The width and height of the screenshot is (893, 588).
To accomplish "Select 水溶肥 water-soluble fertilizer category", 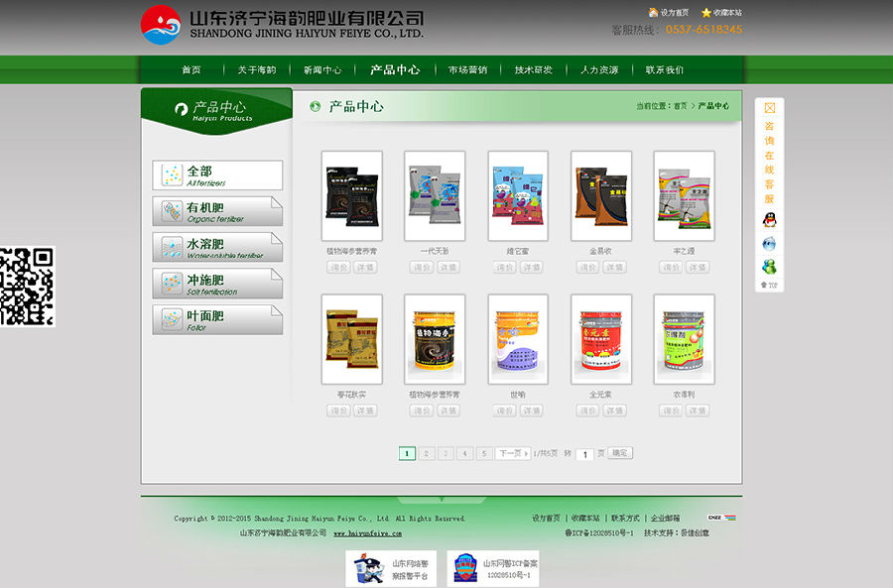I will (217, 247).
